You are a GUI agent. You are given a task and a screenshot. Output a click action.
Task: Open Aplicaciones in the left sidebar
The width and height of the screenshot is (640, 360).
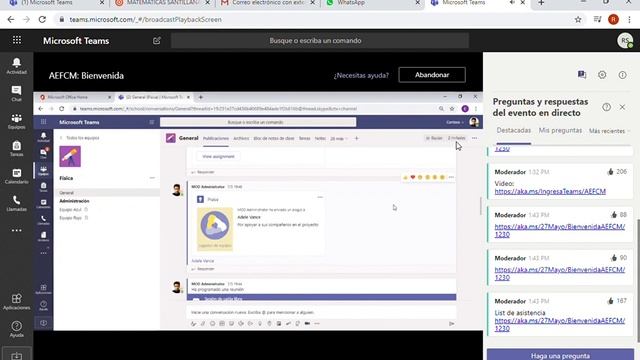[x=16, y=302]
